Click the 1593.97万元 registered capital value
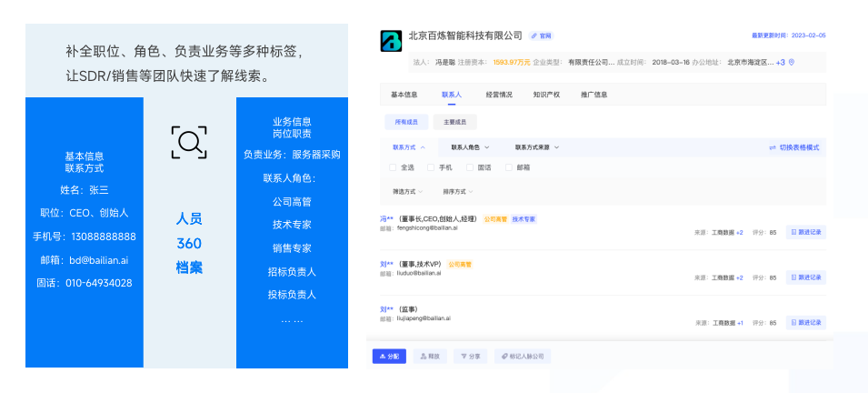The height and width of the screenshot is (393, 868). point(512,63)
